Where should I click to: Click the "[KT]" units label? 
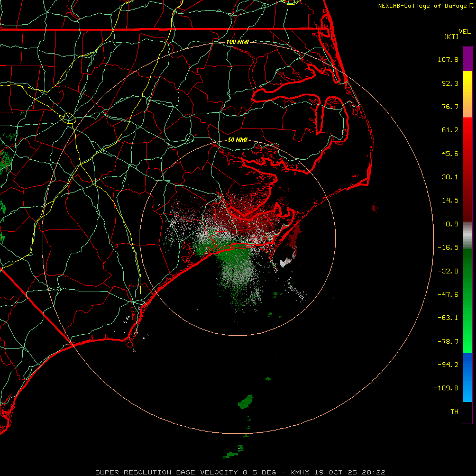click(x=452, y=36)
